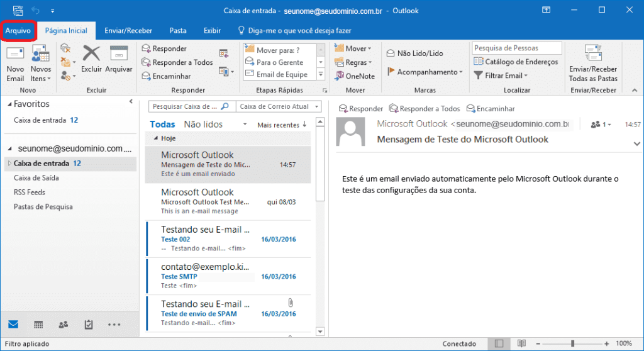Image resolution: width=644 pixels, height=351 pixels.
Task: Click Responder in the ribbon
Action: pos(164,48)
